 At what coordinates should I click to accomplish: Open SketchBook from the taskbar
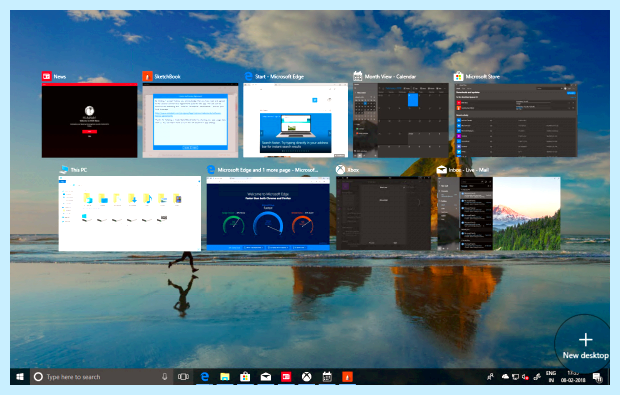pos(347,377)
